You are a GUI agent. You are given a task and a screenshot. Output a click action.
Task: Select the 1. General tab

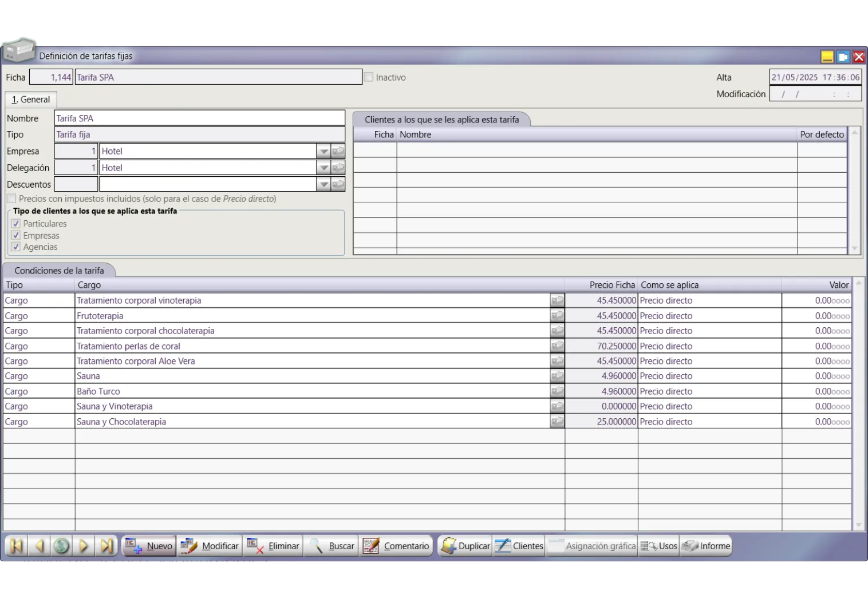[31, 100]
